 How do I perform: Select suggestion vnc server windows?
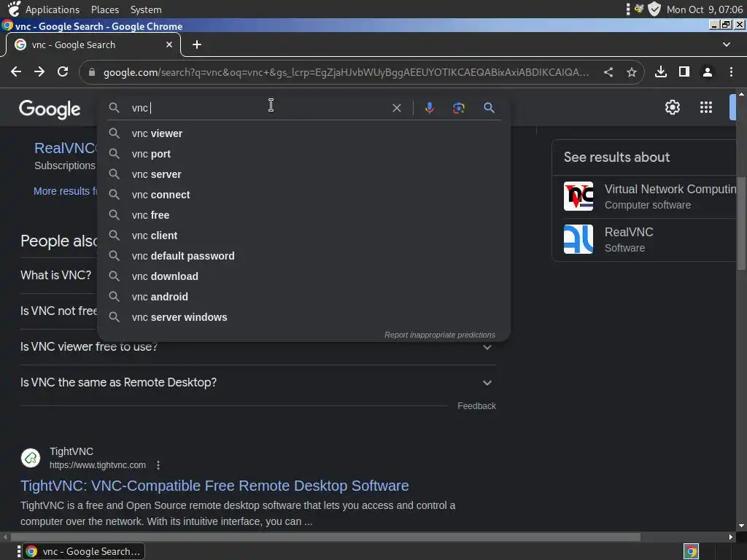point(303,317)
